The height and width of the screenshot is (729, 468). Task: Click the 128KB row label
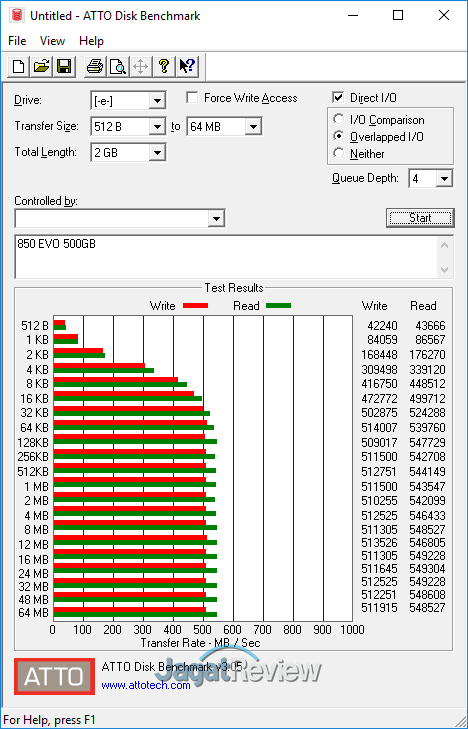point(33,443)
